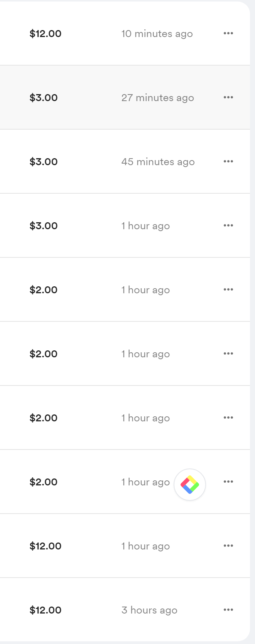This screenshot has width=255, height=644.
Task: Select the $12.00 amount from 3 hours ago
Action: pos(46,610)
